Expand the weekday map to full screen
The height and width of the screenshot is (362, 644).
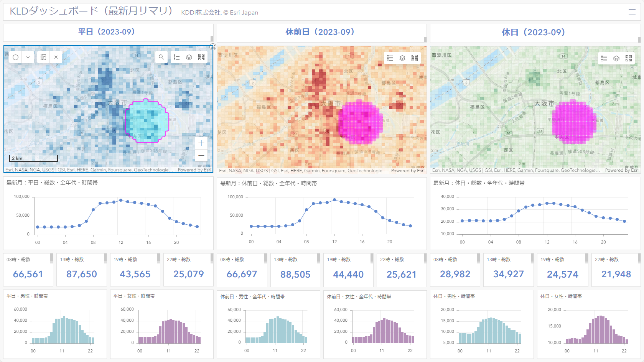point(213,47)
